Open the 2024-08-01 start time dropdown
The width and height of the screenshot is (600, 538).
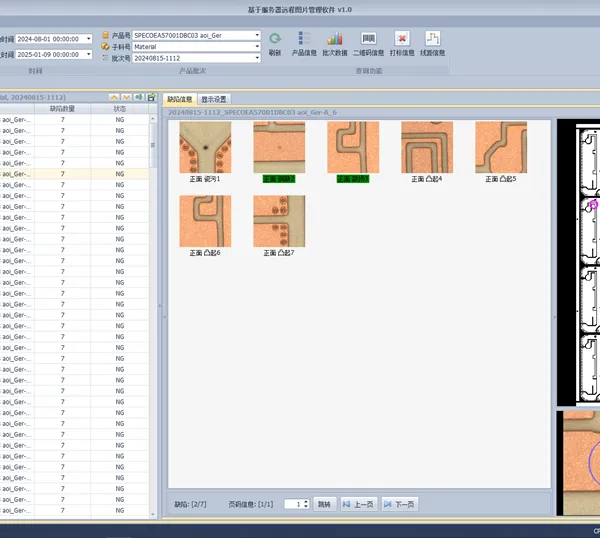(x=89, y=39)
